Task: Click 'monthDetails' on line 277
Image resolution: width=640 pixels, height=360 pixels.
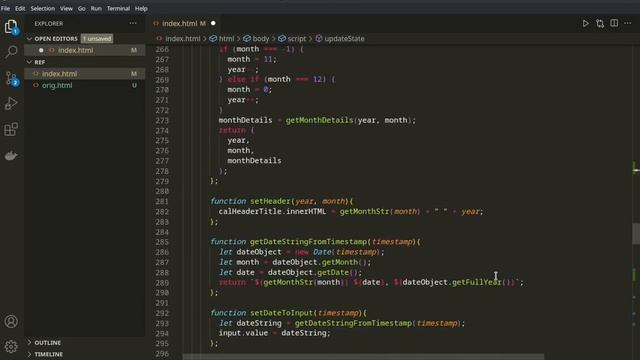Action: tap(254, 161)
